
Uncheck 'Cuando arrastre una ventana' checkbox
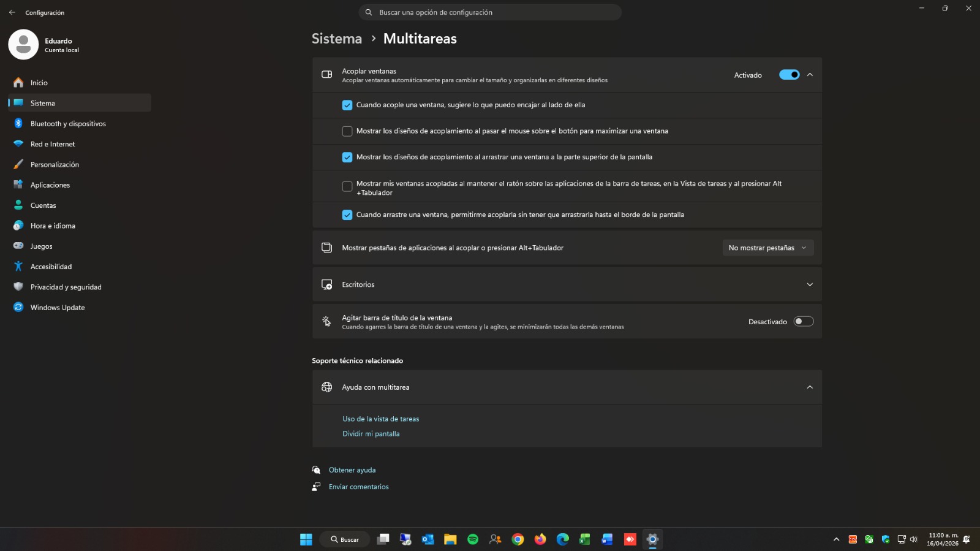point(347,215)
